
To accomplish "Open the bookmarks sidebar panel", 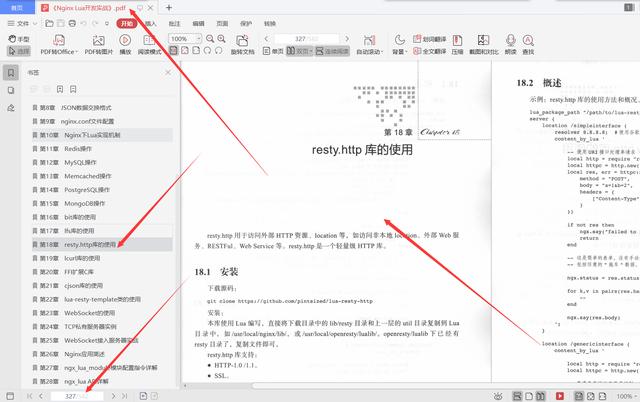I will tap(11, 73).
